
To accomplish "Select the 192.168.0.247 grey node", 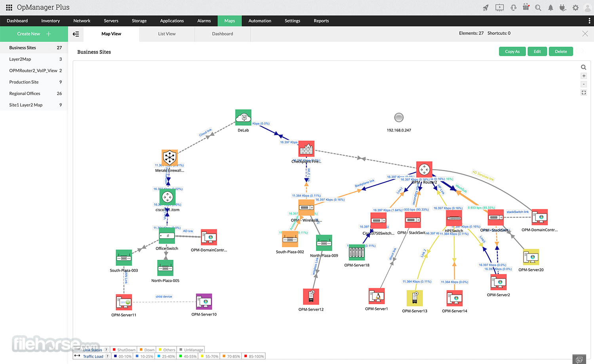I will tap(399, 117).
